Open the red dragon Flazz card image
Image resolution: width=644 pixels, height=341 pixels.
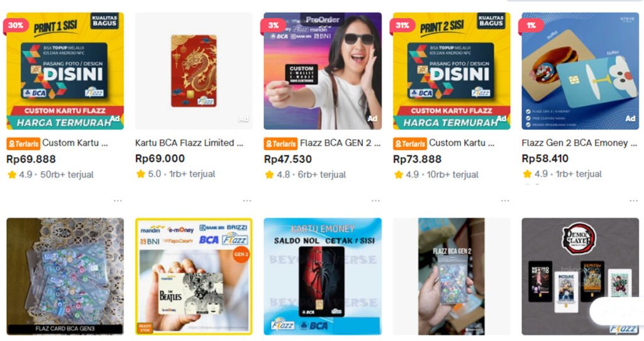194,71
